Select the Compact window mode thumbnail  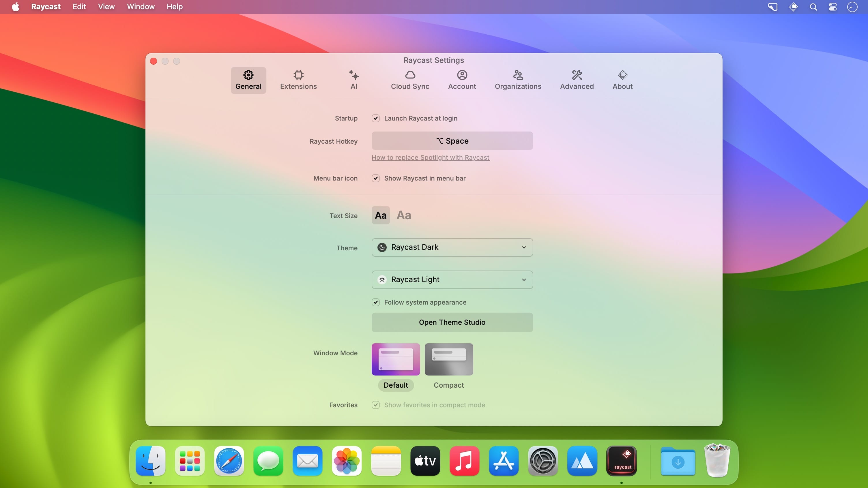tap(448, 359)
